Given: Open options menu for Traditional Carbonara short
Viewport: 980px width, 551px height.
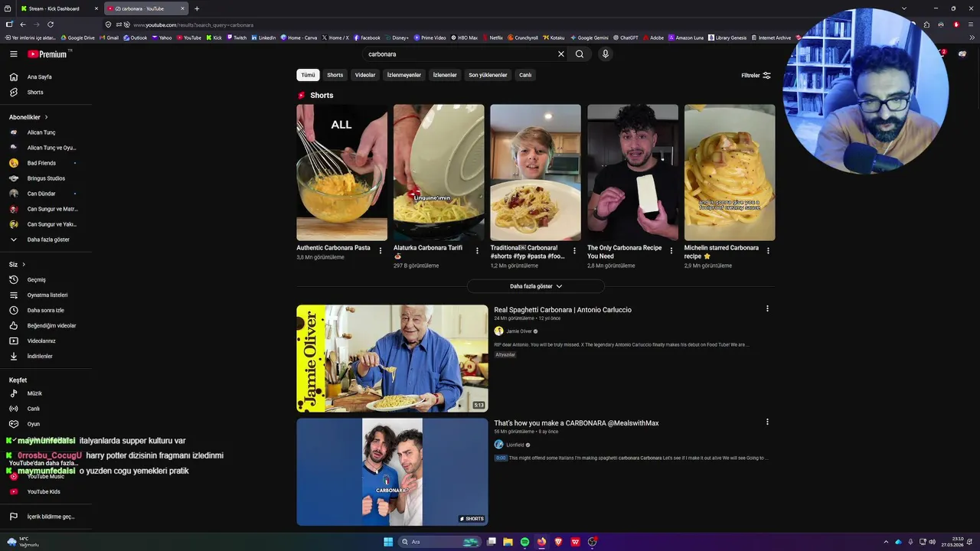Looking at the screenshot, I should (x=574, y=250).
